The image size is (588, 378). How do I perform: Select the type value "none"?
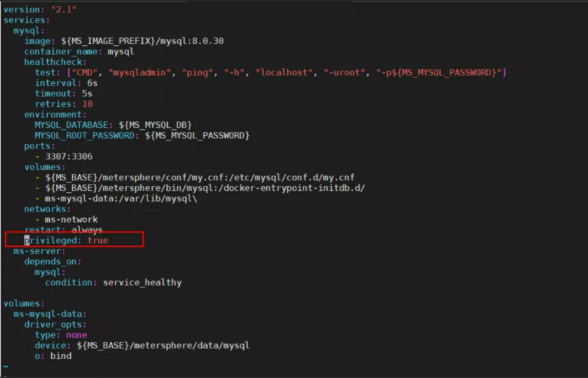point(77,335)
